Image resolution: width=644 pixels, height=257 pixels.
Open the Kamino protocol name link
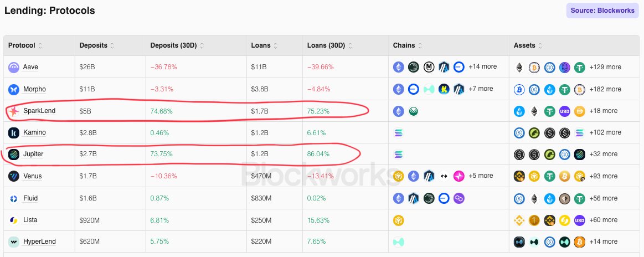(x=34, y=132)
